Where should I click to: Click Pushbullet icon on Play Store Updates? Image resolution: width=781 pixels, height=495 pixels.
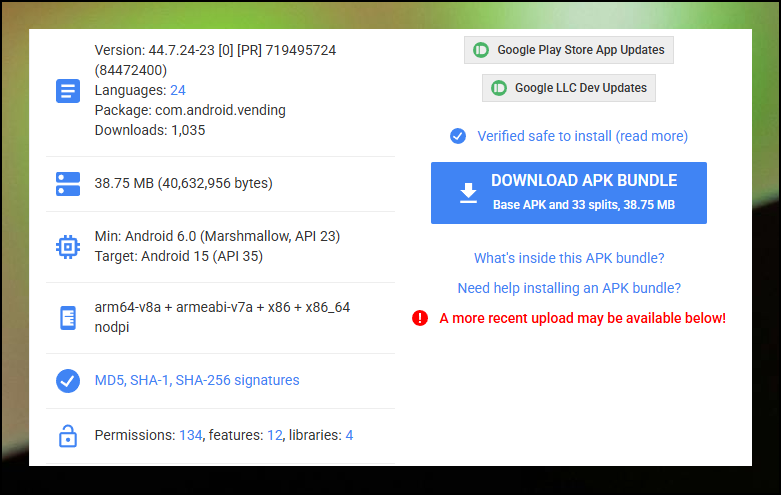(481, 50)
